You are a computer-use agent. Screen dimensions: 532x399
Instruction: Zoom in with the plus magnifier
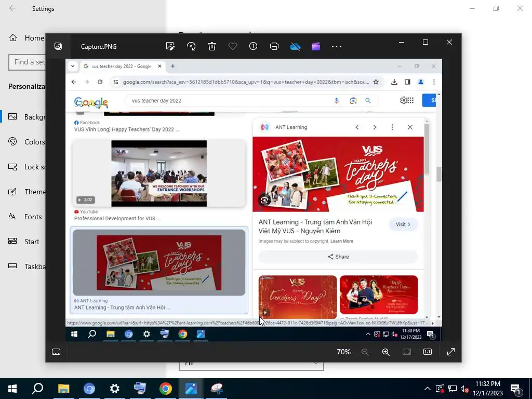tap(386, 352)
